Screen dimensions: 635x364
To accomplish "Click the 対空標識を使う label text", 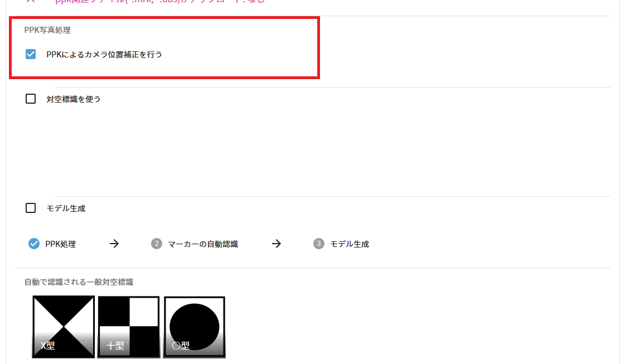I will coord(73,99).
